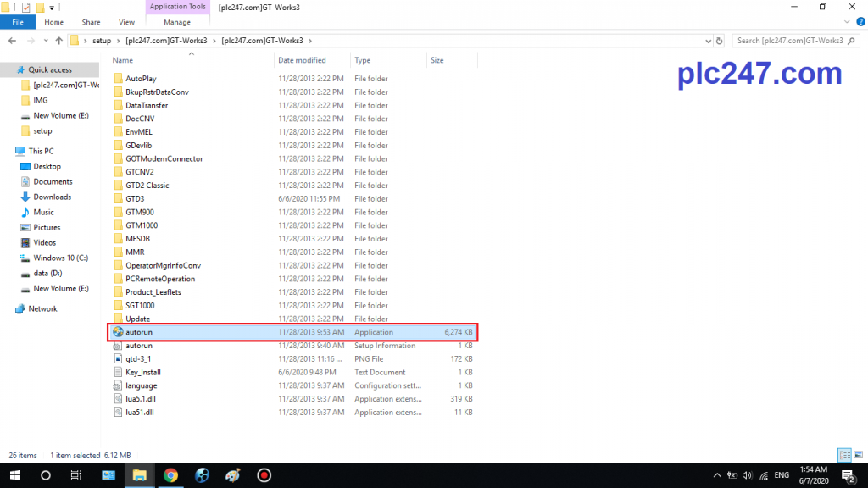The image size is (868, 488).
Task: Select the autorun Application file icon
Action: click(118, 332)
